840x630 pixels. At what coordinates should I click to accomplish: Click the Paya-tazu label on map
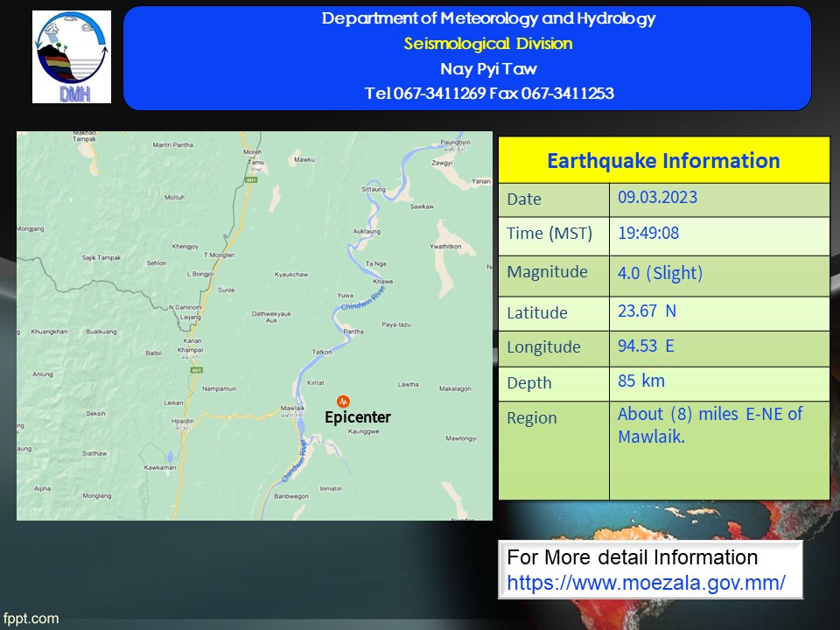click(x=395, y=325)
